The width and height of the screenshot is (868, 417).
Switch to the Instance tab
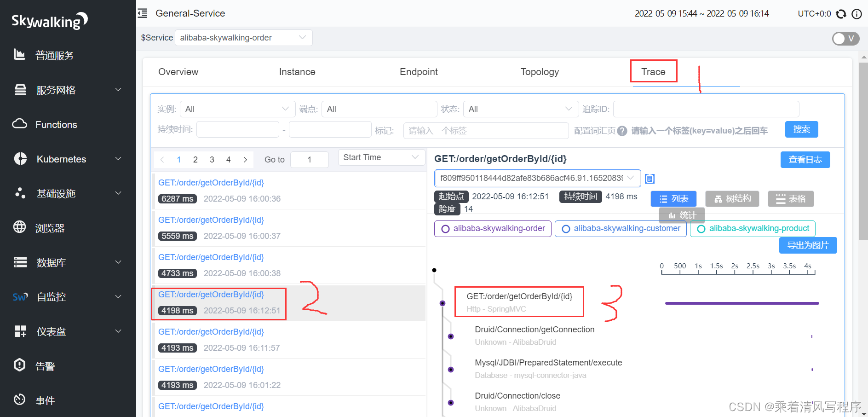(297, 72)
